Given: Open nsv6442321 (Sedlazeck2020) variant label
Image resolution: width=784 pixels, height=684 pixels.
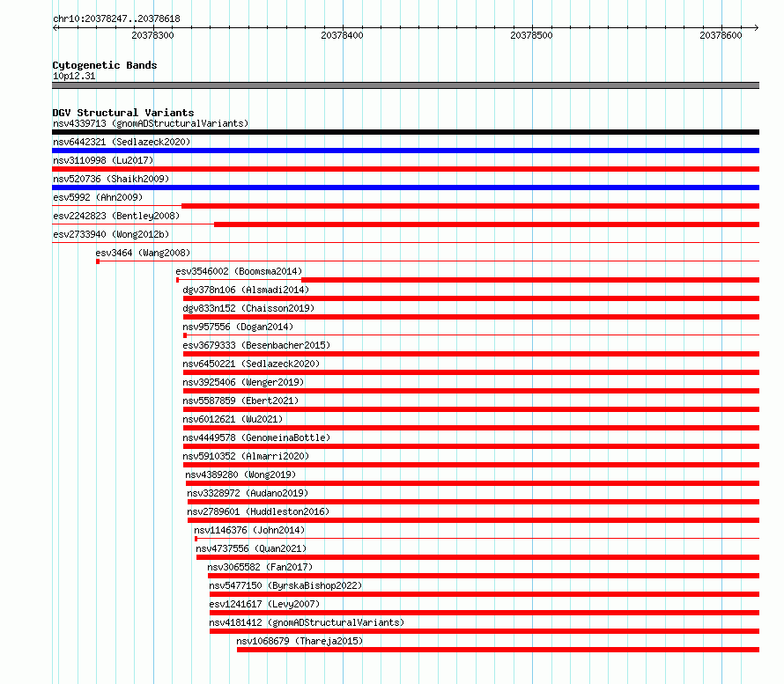Looking at the screenshot, I should (122, 142).
